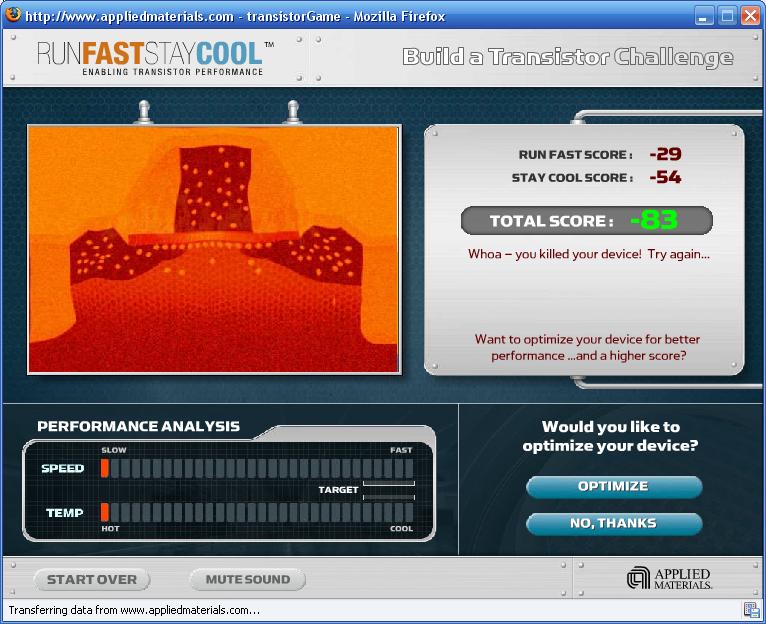766x624 pixels.
Task: Click the RunFastStayCool logo
Action: coord(155,59)
